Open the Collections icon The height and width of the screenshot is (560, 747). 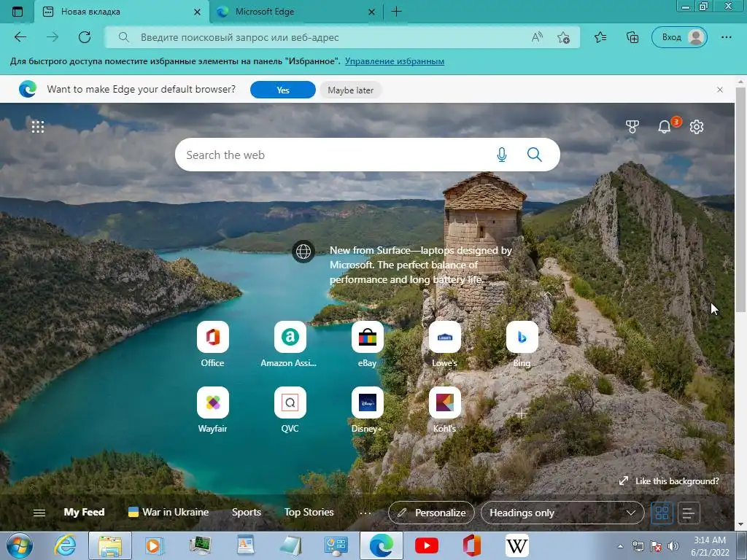coord(632,37)
